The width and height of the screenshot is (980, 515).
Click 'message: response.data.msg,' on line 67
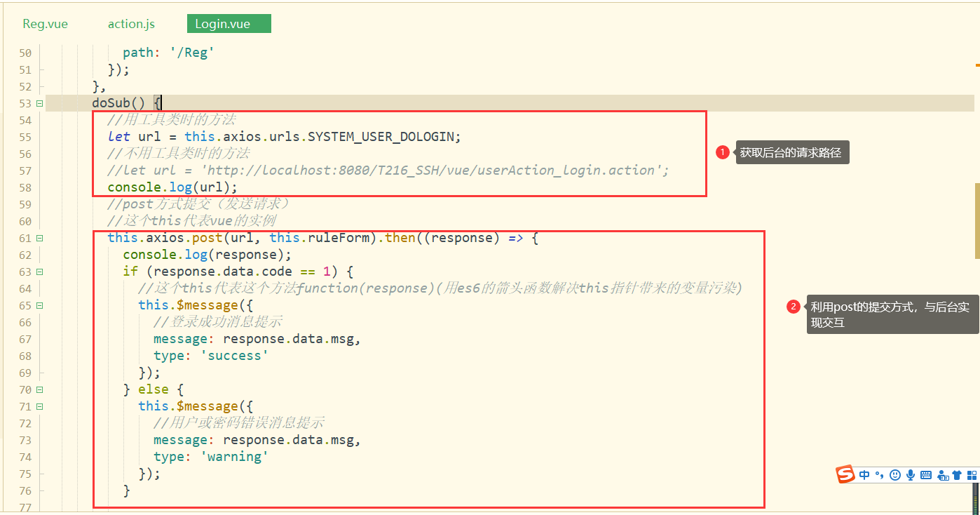point(257,339)
